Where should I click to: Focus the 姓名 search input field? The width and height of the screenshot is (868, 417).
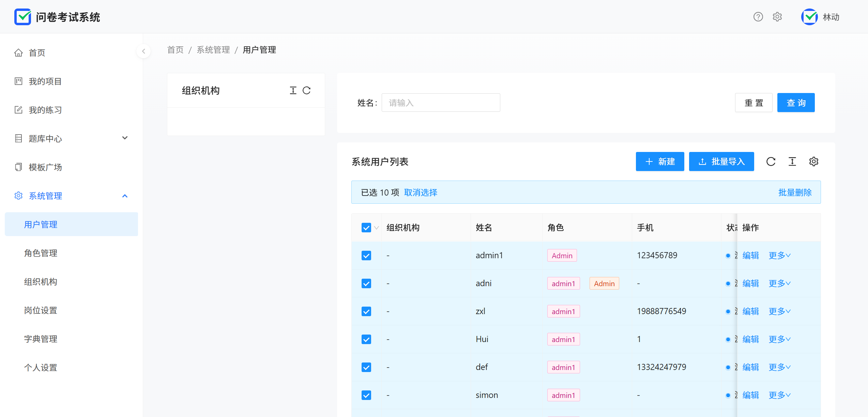[x=441, y=103]
